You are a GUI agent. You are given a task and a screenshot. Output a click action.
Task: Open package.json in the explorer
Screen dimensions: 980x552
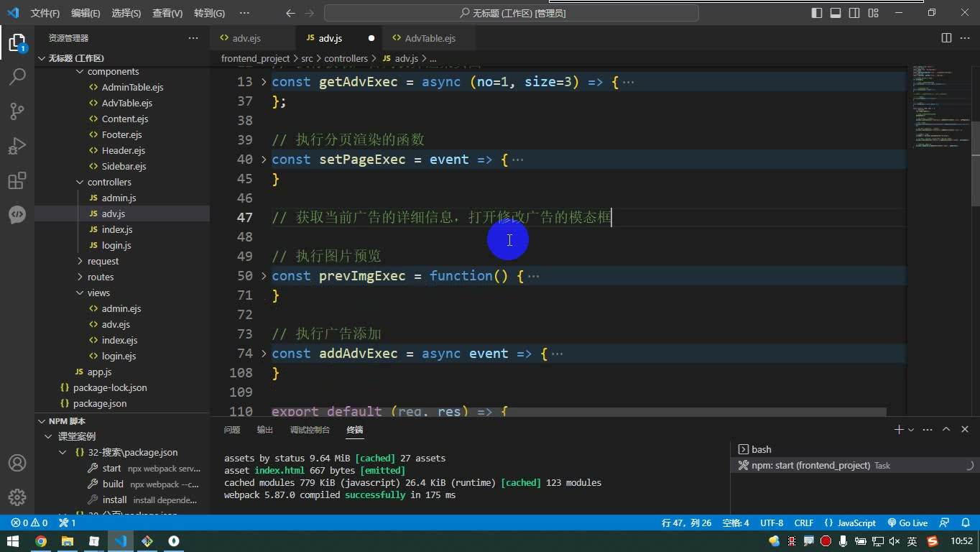click(100, 403)
